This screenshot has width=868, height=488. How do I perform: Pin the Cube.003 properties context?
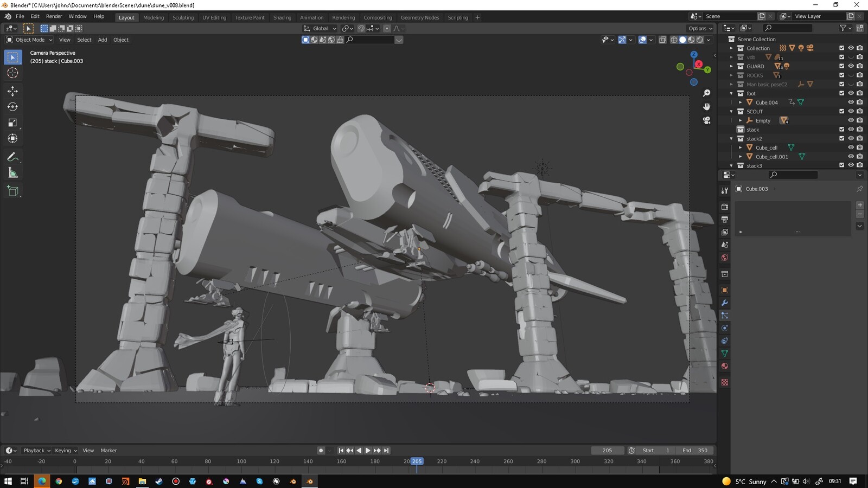tap(859, 189)
